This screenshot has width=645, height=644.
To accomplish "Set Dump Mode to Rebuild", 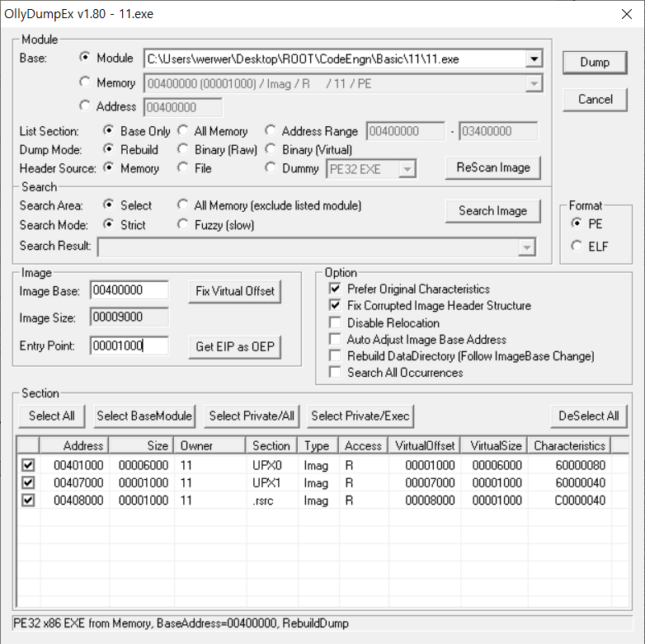I will click(109, 149).
